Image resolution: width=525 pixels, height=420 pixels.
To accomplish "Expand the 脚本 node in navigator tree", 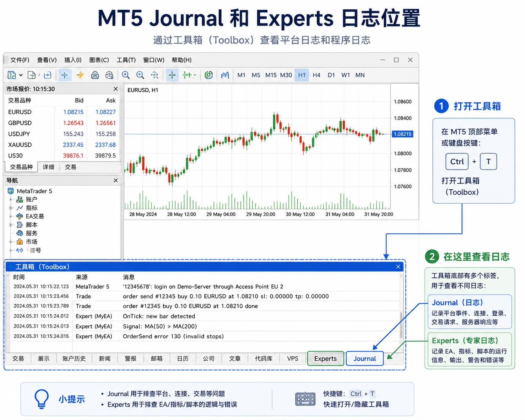I will click(11, 225).
